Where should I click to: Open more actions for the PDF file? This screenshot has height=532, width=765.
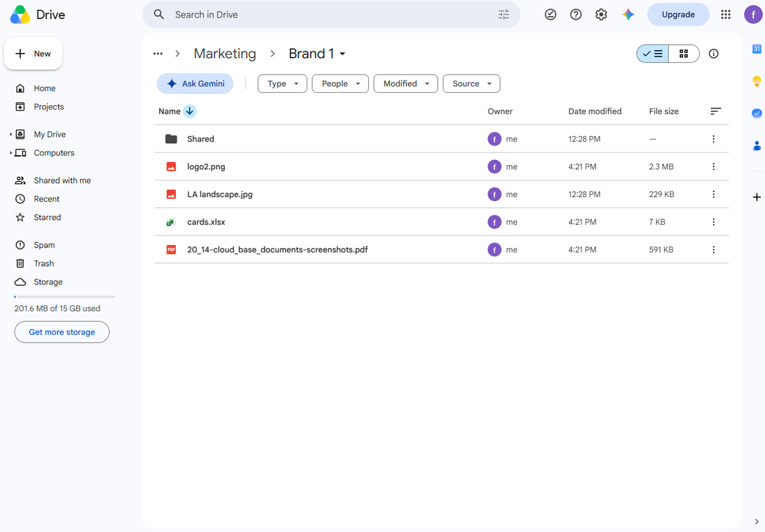pyautogui.click(x=714, y=250)
